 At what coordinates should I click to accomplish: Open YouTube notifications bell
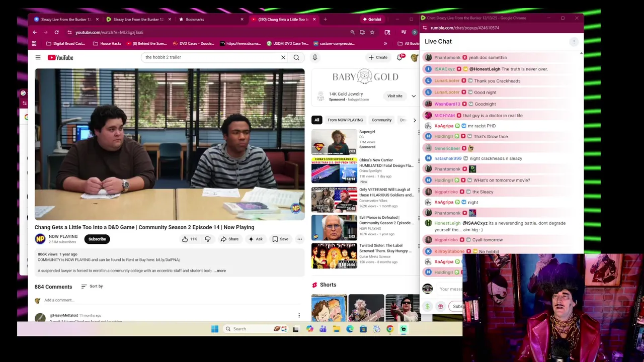coord(400,57)
